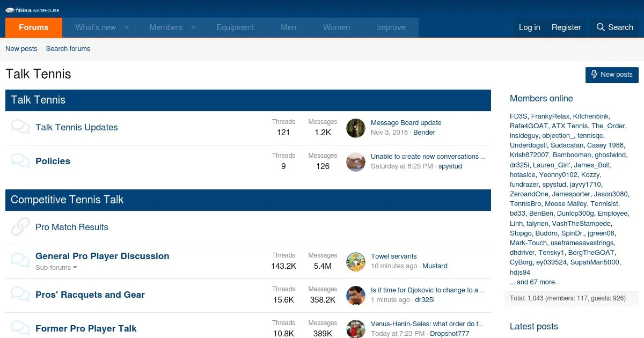Open member hdjs94 in Members online

click(x=520, y=273)
